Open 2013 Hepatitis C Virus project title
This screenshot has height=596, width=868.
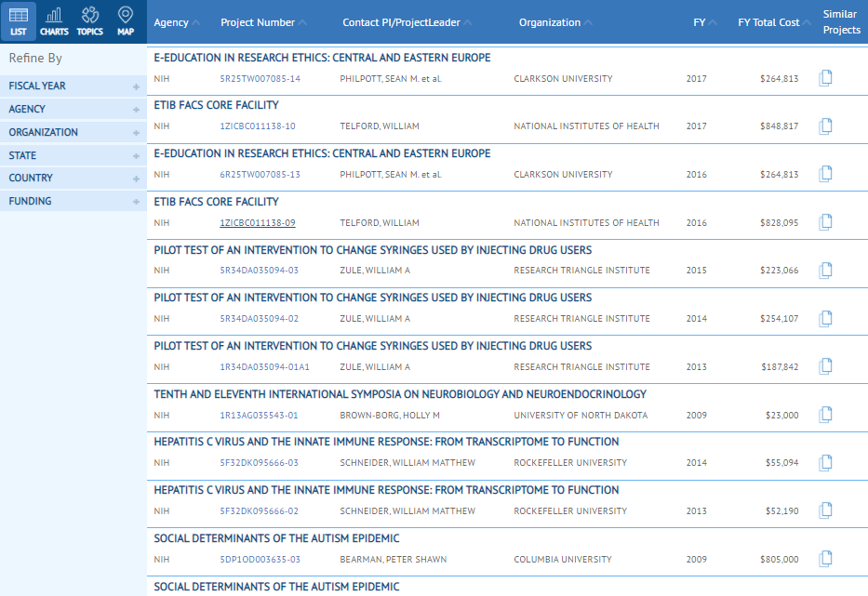[x=386, y=490]
